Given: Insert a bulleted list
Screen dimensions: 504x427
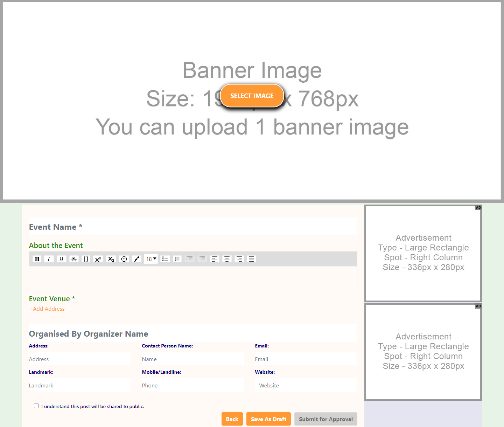Looking at the screenshot, I should click(165, 259).
